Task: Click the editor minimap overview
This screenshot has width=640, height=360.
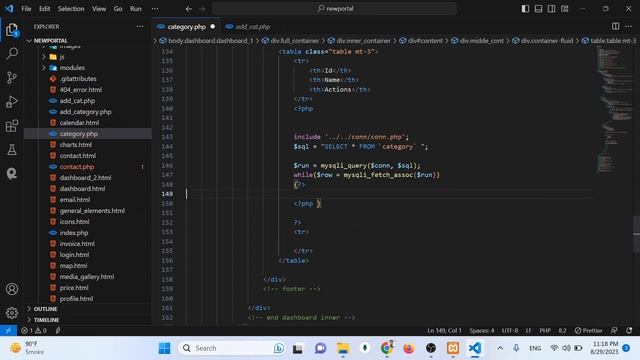Action: [614, 110]
